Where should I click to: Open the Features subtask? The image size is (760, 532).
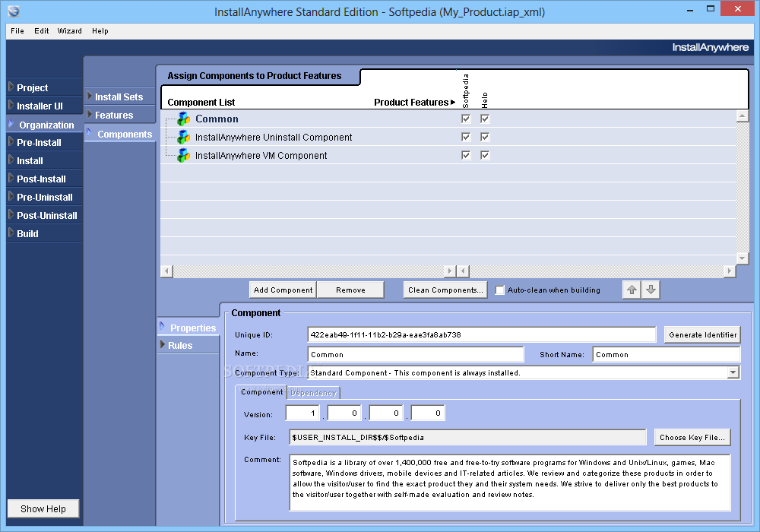point(120,116)
